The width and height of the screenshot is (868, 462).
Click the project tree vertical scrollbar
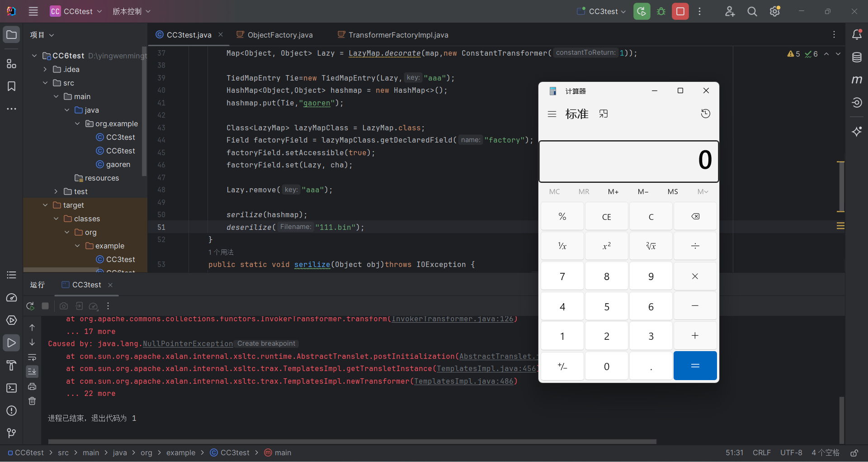144,111
